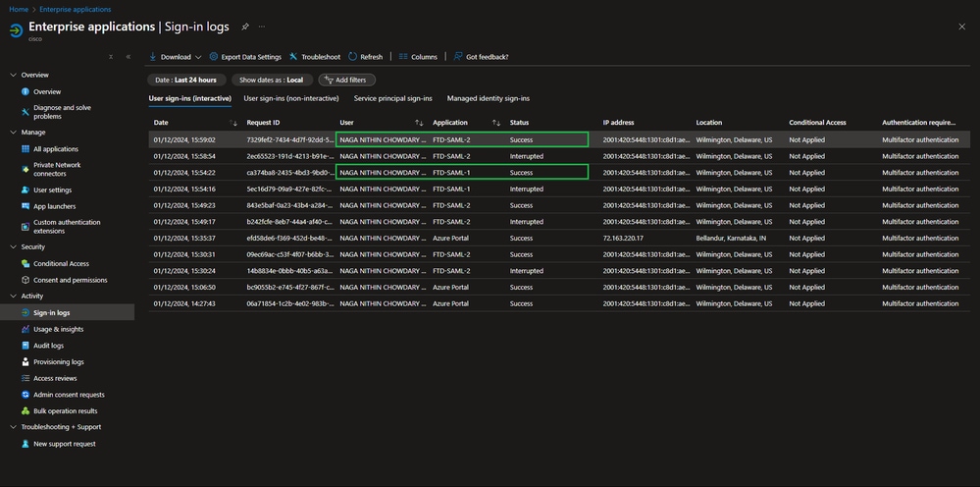Open the sign-in row at 14:27:43
The image size is (980, 487).
(x=559, y=303)
